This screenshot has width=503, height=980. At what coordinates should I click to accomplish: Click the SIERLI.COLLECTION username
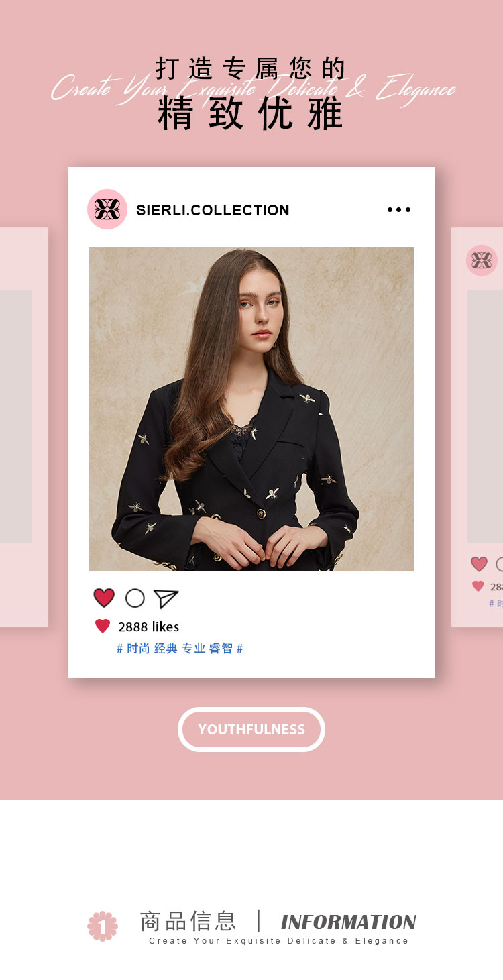pyautogui.click(x=213, y=210)
